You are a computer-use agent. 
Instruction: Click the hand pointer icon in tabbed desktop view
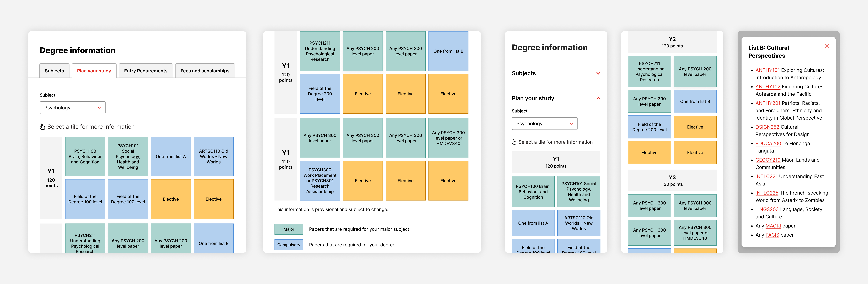point(42,127)
